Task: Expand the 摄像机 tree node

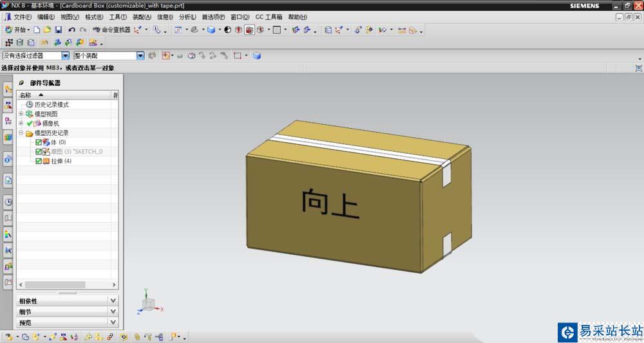Action: pos(21,123)
